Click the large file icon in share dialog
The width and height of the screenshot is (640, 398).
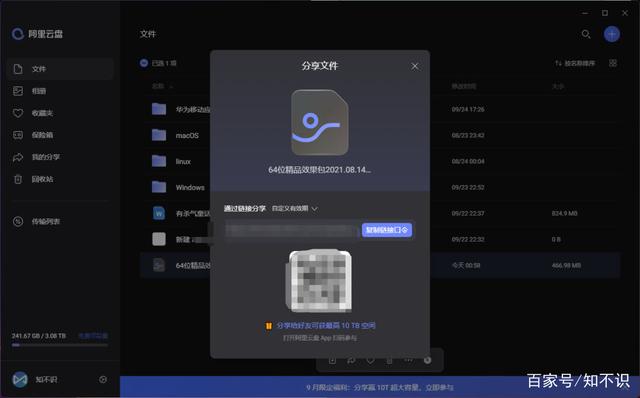[320, 122]
